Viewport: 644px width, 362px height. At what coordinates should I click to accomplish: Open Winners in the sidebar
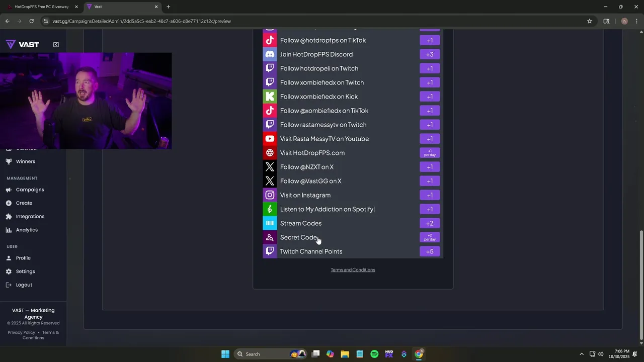tap(25, 161)
